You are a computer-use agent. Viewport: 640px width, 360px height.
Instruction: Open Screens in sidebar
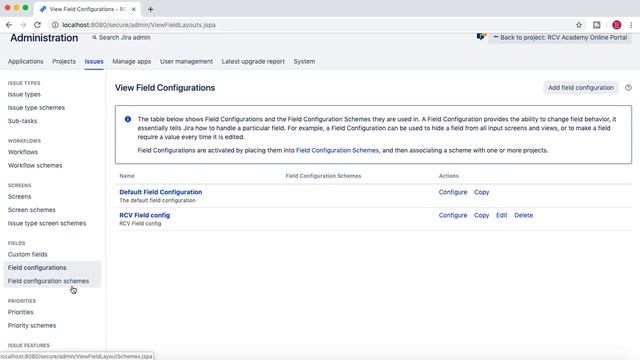(x=20, y=197)
